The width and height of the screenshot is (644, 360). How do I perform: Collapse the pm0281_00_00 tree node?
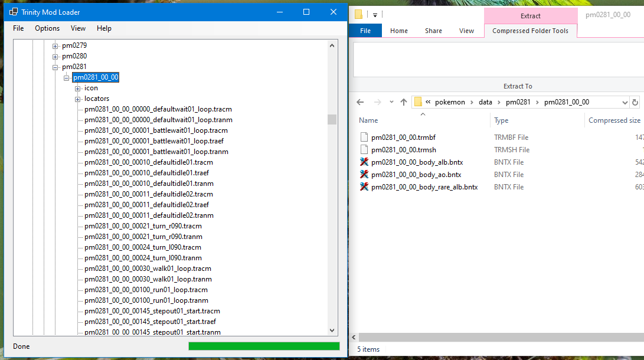click(x=66, y=78)
